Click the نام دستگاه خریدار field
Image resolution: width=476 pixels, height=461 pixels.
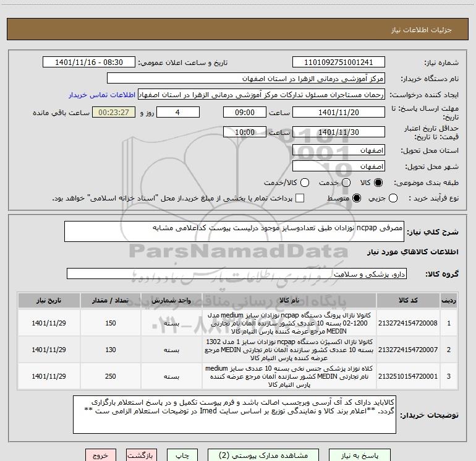(246, 79)
